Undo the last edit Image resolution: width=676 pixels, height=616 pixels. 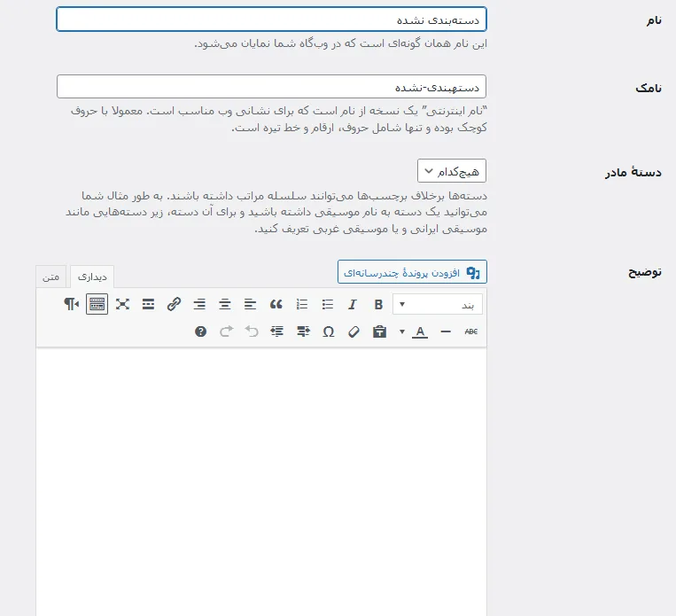click(252, 331)
